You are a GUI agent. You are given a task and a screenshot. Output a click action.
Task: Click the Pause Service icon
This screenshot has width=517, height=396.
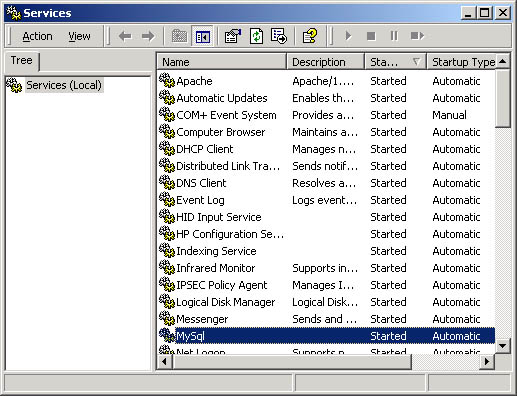394,36
